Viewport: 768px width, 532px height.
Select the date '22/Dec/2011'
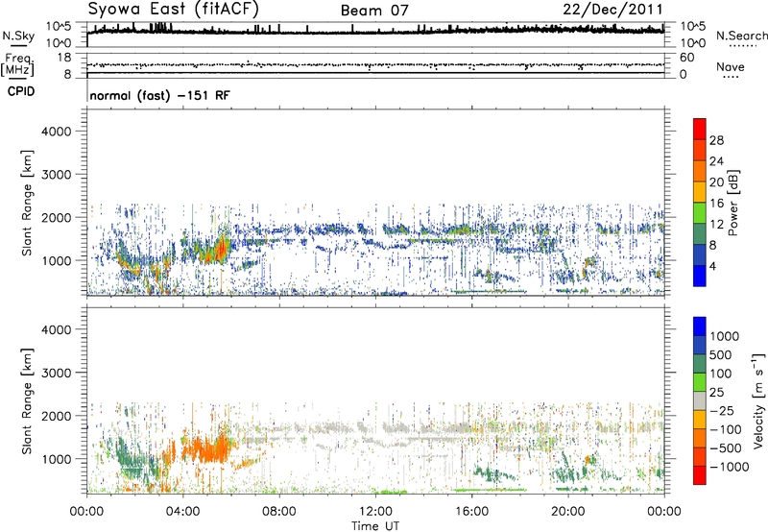(x=612, y=9)
